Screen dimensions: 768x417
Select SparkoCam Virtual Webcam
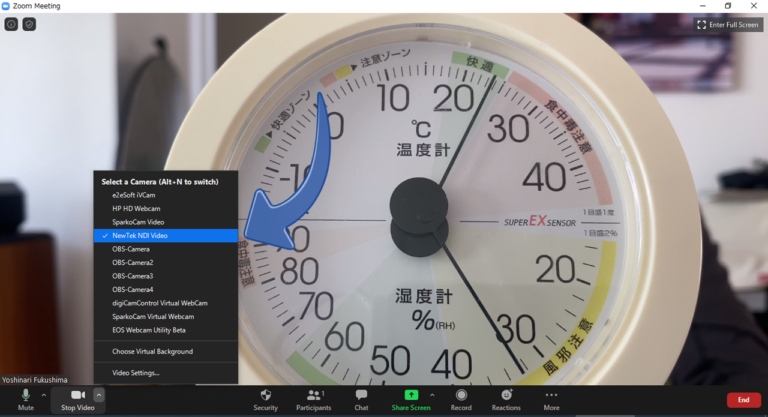(166, 317)
